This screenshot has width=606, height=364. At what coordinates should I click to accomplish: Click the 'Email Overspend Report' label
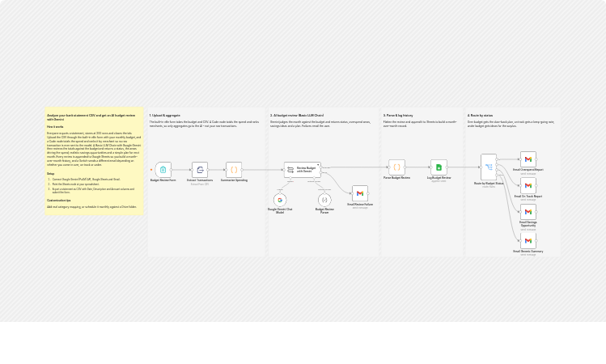pyautogui.click(x=528, y=170)
